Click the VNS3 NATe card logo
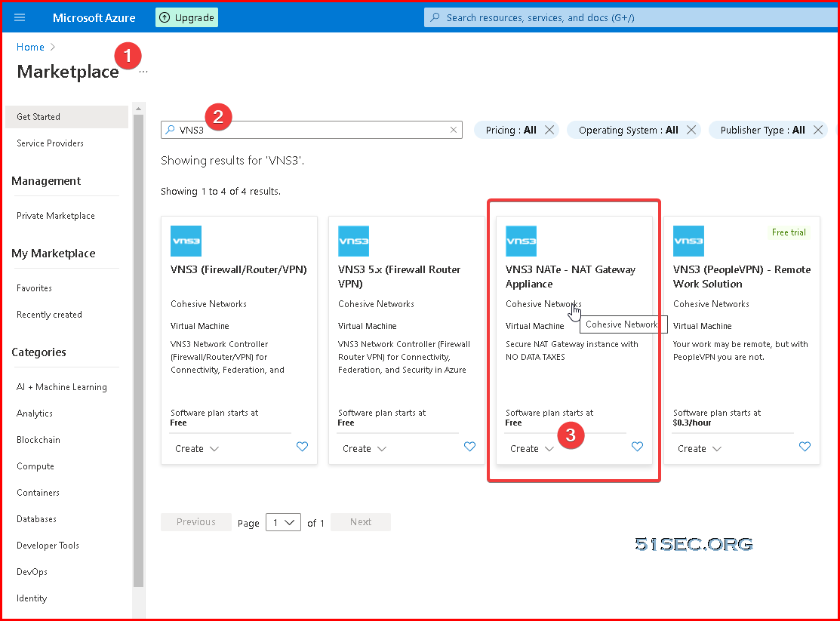This screenshot has width=840, height=621. coord(522,241)
